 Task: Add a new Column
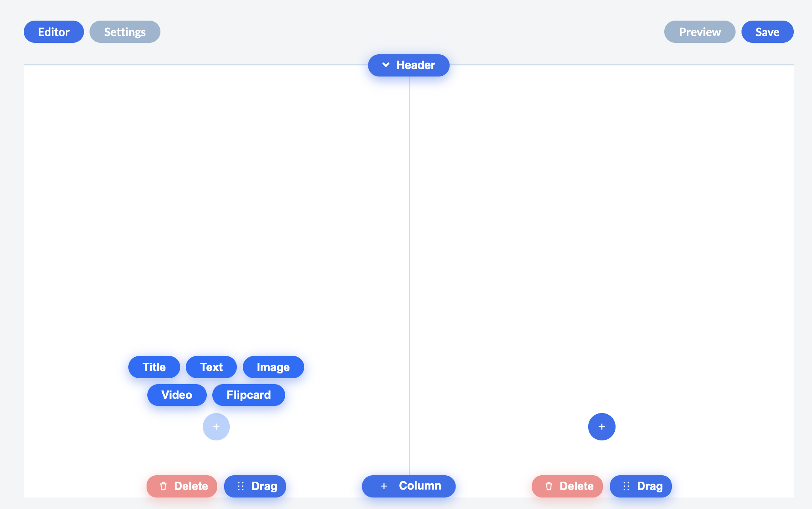pyautogui.click(x=408, y=486)
